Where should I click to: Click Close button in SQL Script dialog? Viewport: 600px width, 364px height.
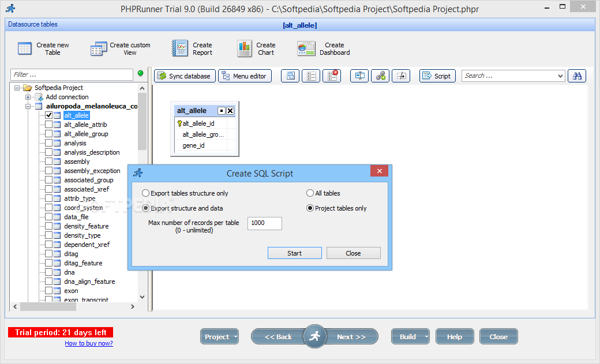(353, 253)
